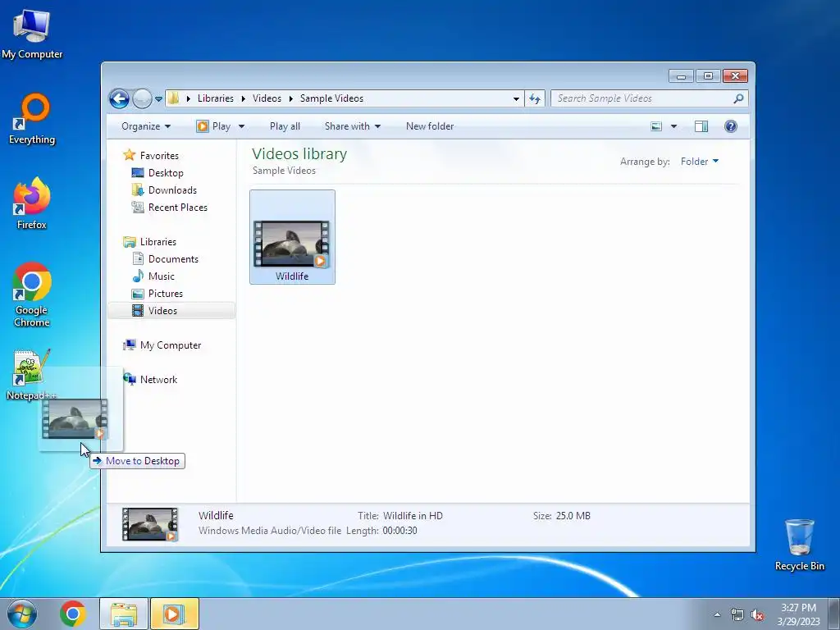Click the folder icon in the address bar
The height and width of the screenshot is (630, 840).
click(173, 98)
